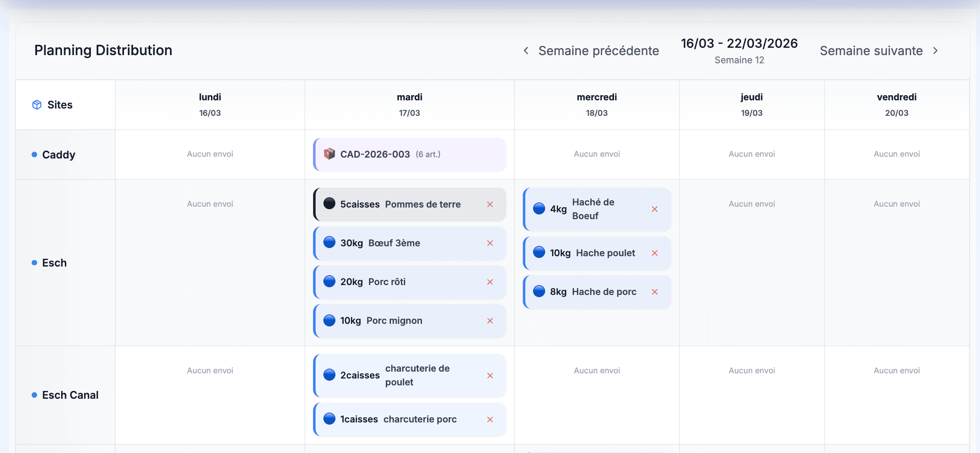Image resolution: width=980 pixels, height=453 pixels.
Task: Click the mercredi 18/03 column header
Action: click(x=597, y=105)
